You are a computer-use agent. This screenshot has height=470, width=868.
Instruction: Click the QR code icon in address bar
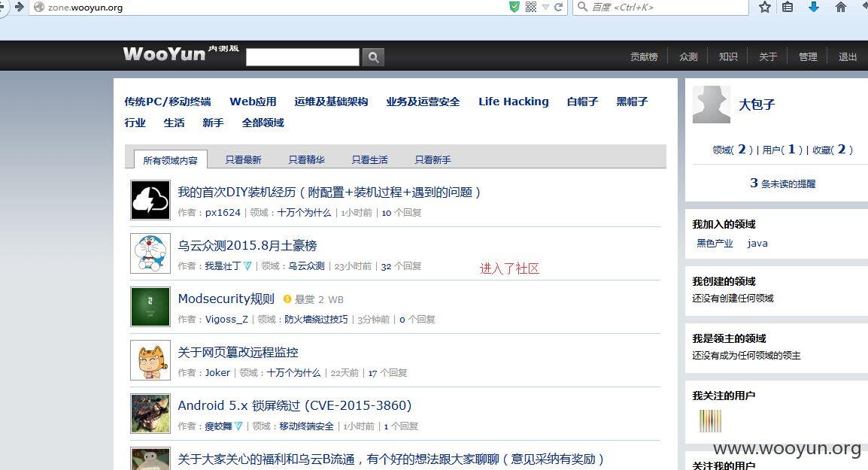click(x=531, y=7)
